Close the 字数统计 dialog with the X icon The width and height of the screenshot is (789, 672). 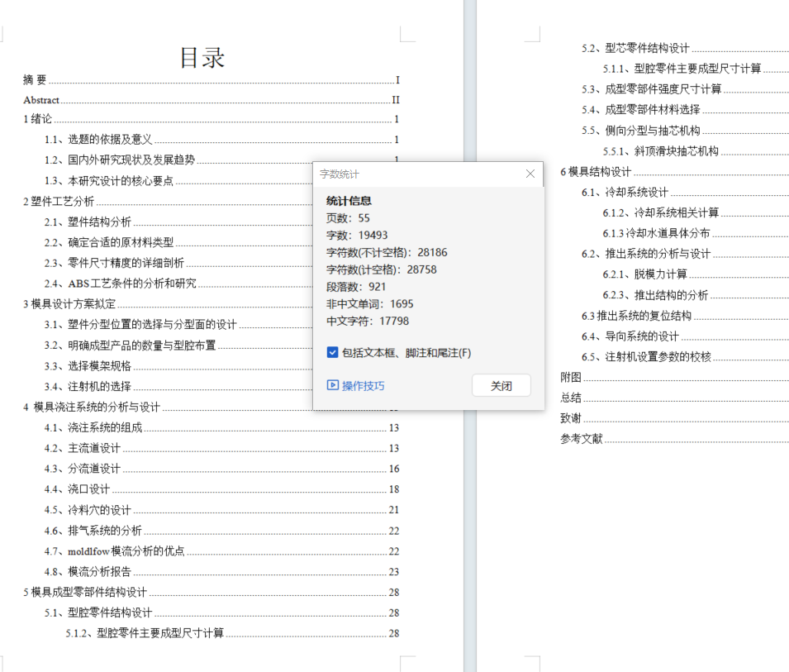530,174
